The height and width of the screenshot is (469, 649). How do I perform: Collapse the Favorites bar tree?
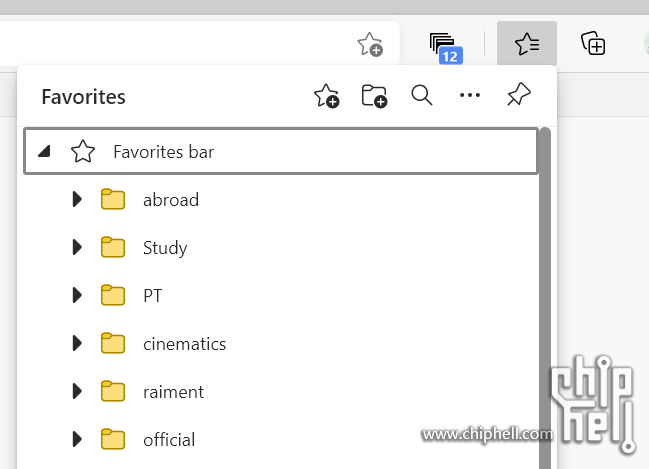coord(44,152)
